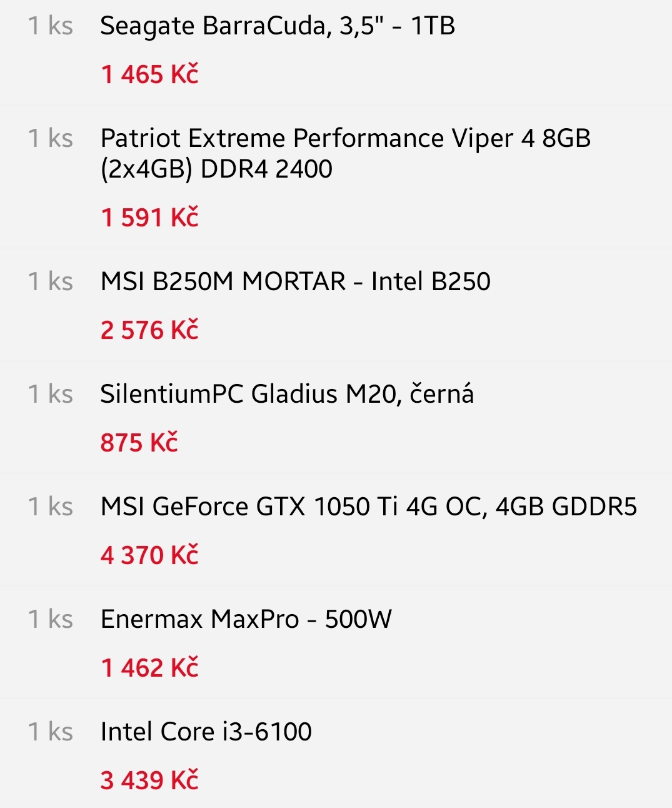Select the 3 439 Kč price
672x808 pixels.
tap(149, 781)
